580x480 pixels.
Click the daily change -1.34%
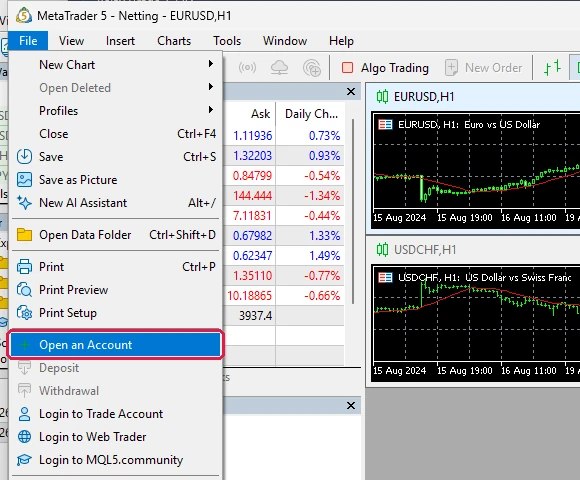pyautogui.click(x=322, y=196)
